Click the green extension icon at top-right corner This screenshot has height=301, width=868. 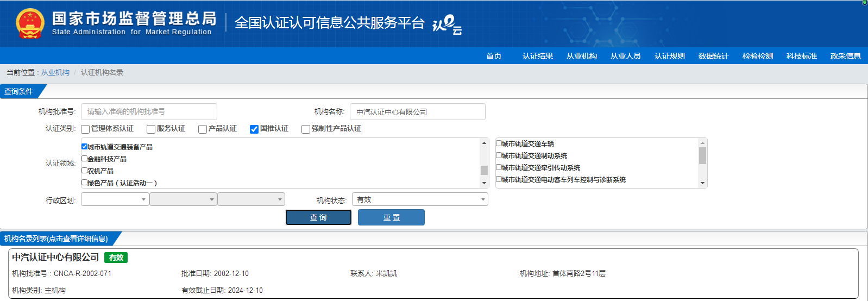[865, 2]
